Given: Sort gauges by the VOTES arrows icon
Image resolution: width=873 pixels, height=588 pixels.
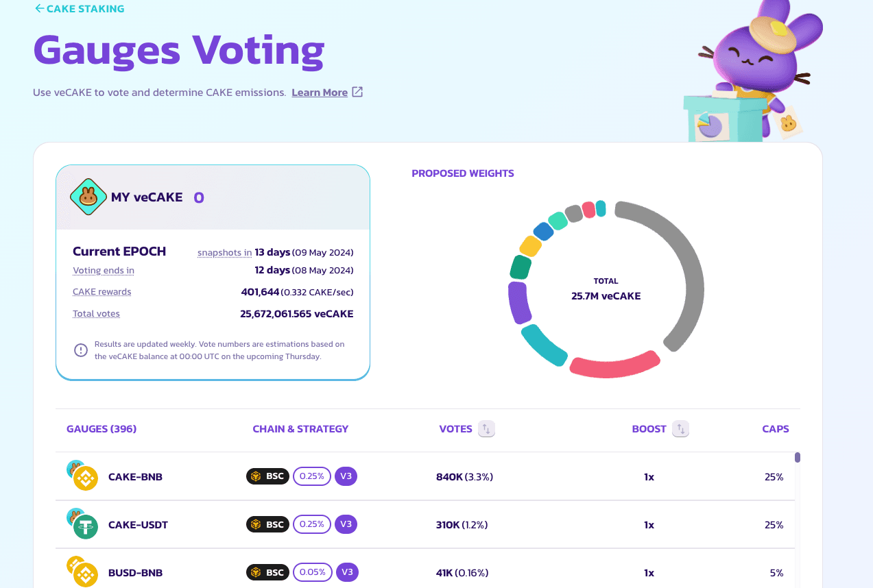Looking at the screenshot, I should click(x=486, y=429).
